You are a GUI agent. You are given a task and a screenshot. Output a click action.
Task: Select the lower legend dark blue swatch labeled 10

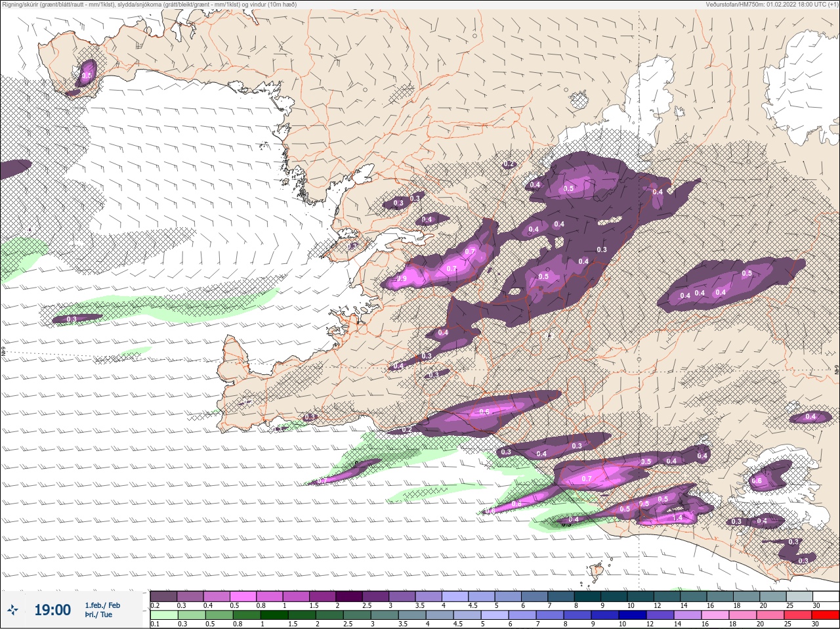(x=633, y=615)
